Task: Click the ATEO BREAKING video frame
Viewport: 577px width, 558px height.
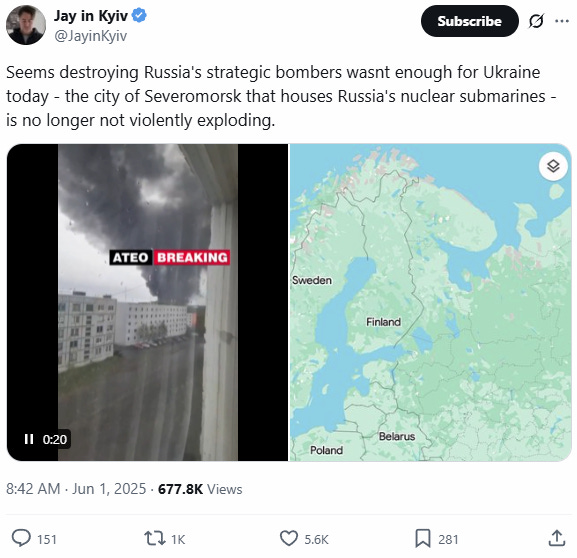Action: 147,302
